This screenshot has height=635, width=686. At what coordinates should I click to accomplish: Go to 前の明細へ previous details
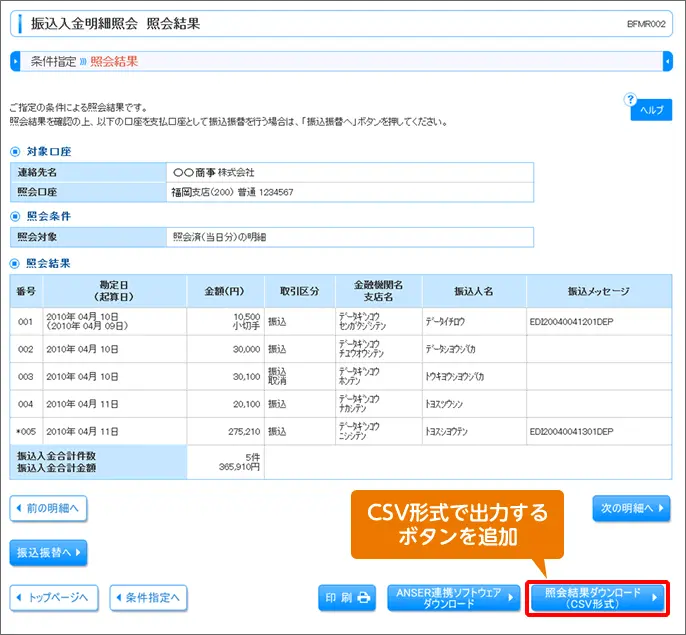click(x=48, y=508)
